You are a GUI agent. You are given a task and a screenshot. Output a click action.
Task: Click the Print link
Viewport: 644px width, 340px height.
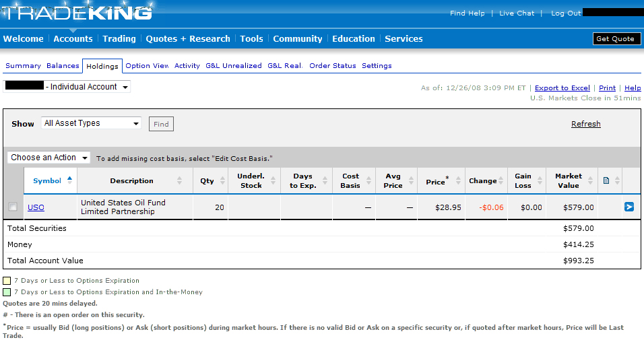click(607, 88)
